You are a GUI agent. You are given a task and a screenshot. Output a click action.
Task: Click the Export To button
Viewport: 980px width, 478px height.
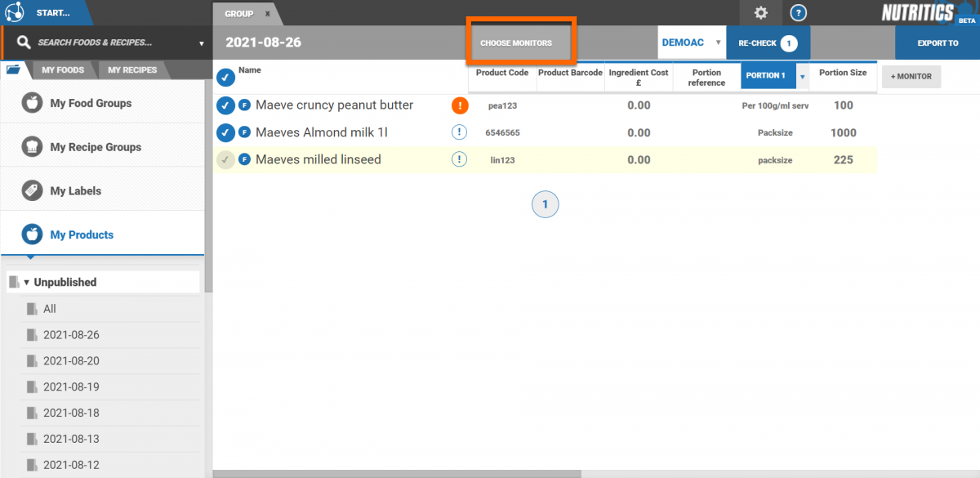[x=937, y=42]
